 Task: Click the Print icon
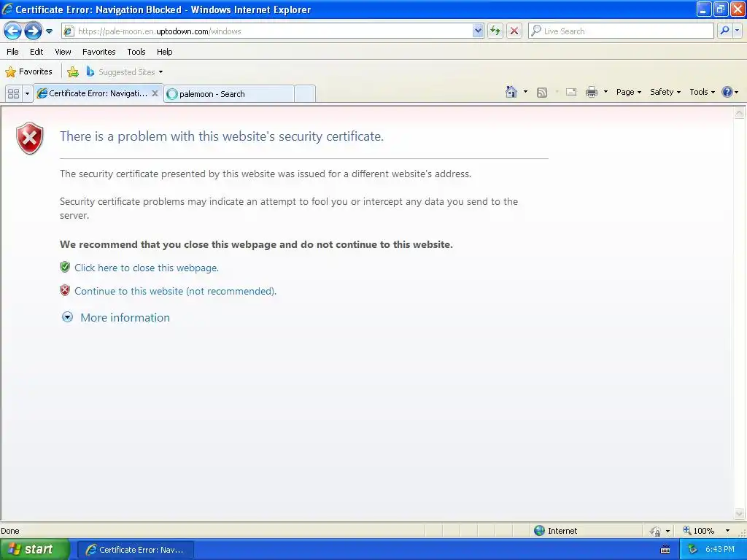pos(591,92)
